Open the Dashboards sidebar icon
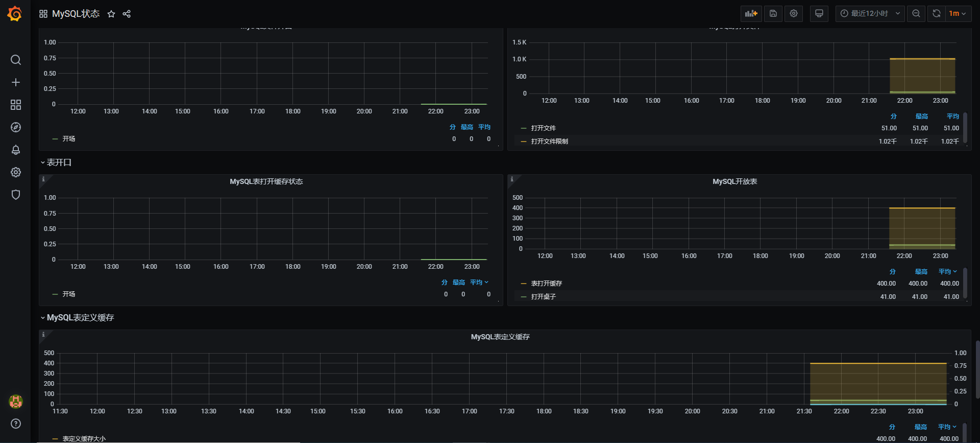The image size is (980, 443). tap(16, 105)
